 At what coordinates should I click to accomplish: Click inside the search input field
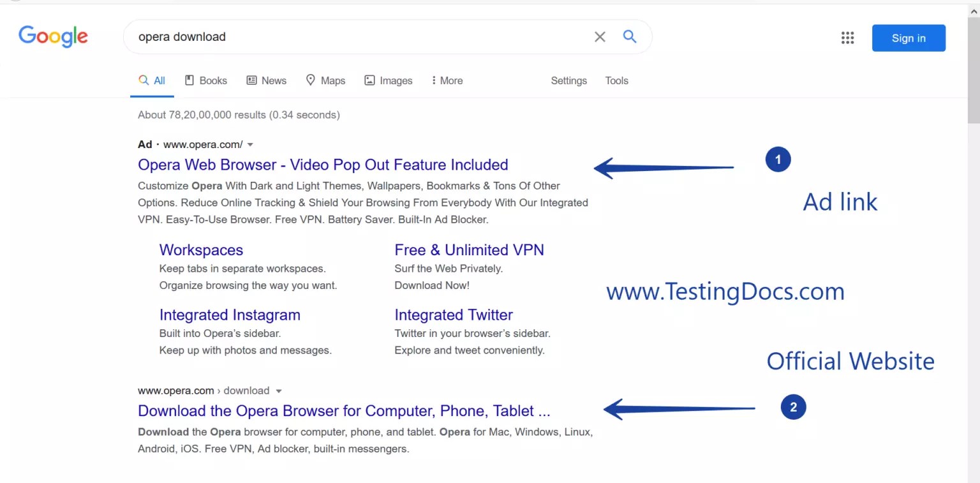pyautogui.click(x=357, y=36)
